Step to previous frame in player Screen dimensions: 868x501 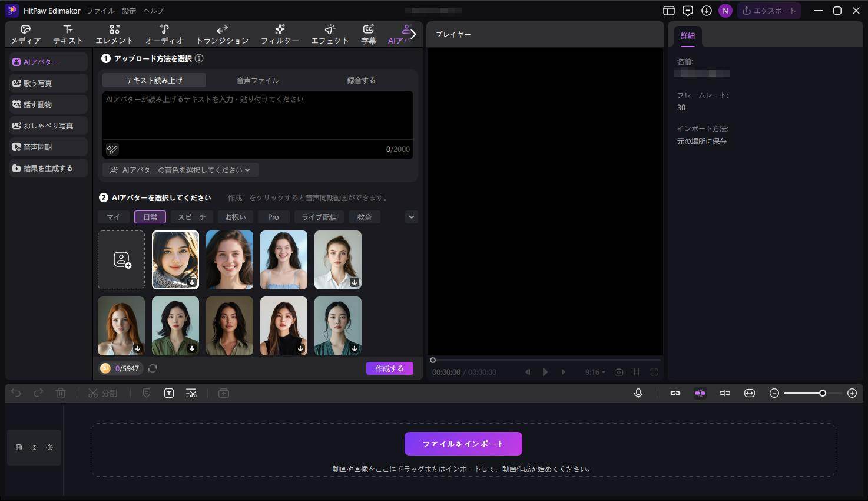point(528,372)
